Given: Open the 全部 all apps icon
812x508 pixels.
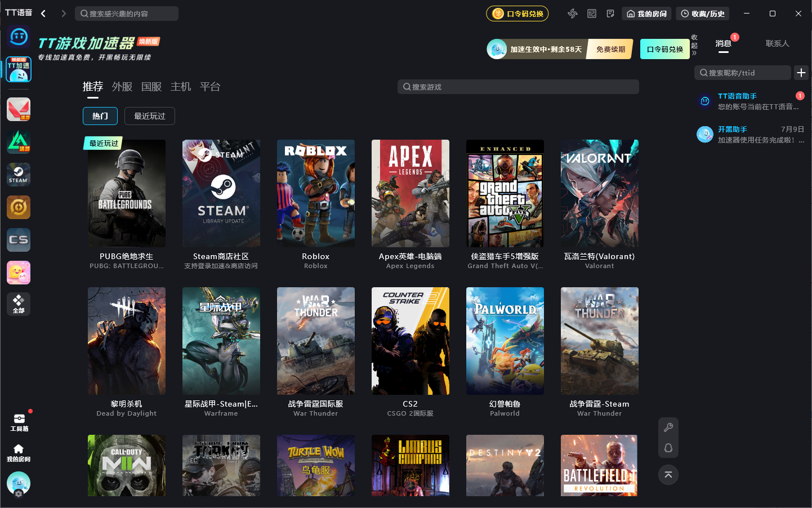Looking at the screenshot, I should [x=19, y=304].
